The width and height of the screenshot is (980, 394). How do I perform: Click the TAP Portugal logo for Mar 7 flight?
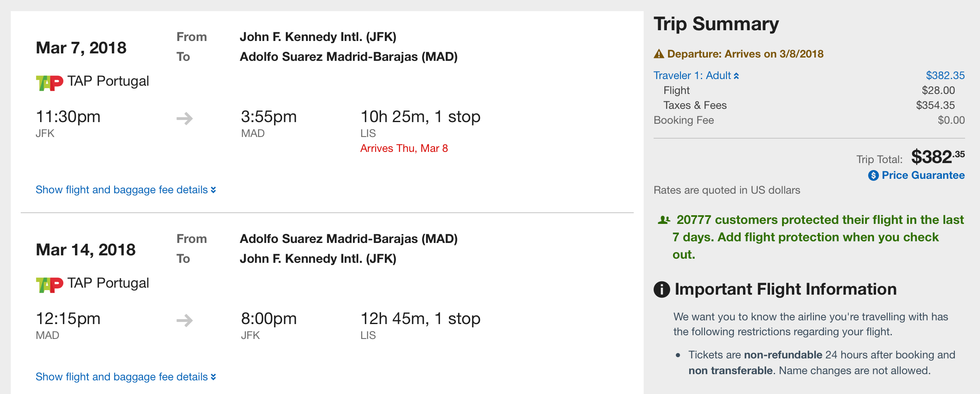[x=49, y=83]
